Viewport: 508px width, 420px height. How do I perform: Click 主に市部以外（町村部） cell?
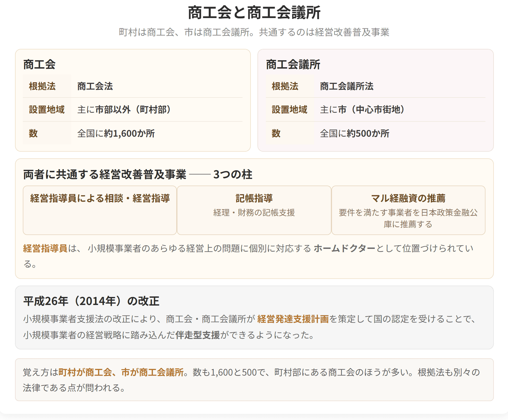157,109
